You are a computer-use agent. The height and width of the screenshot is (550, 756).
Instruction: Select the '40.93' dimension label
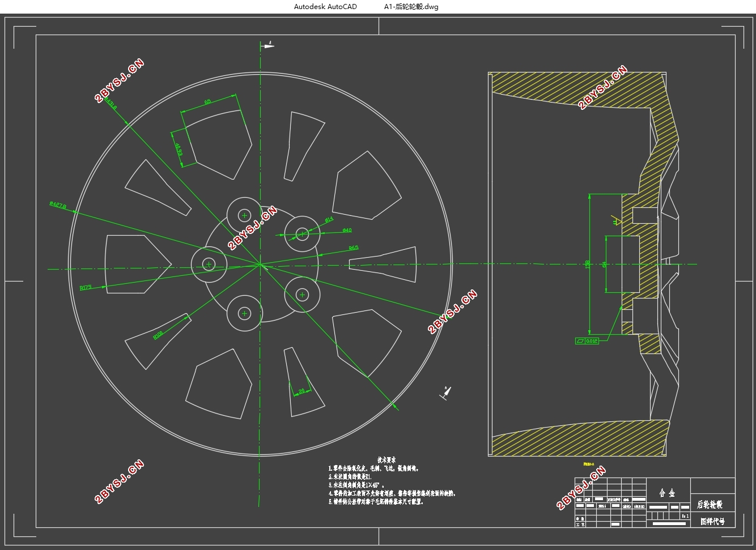(x=178, y=149)
